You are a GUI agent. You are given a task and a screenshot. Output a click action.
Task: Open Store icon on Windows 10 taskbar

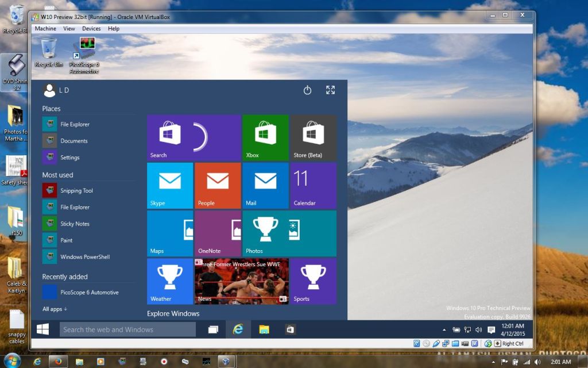pyautogui.click(x=290, y=329)
